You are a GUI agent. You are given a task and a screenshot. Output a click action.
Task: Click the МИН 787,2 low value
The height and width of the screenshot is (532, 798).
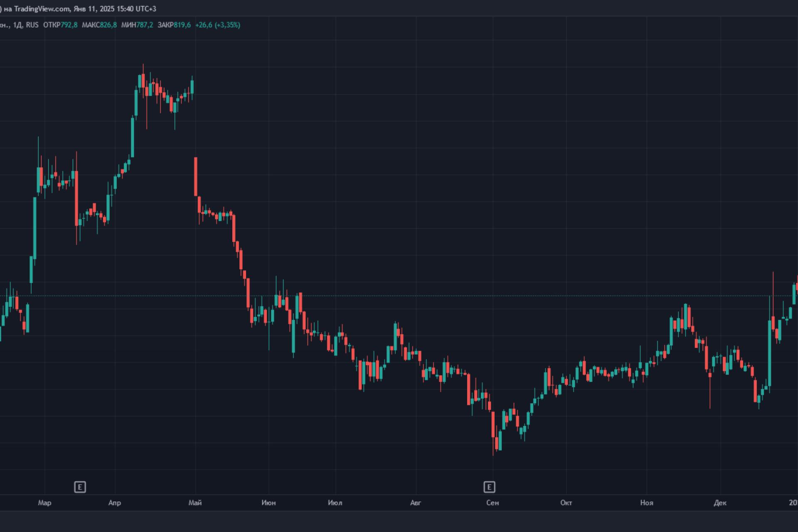[x=137, y=25]
